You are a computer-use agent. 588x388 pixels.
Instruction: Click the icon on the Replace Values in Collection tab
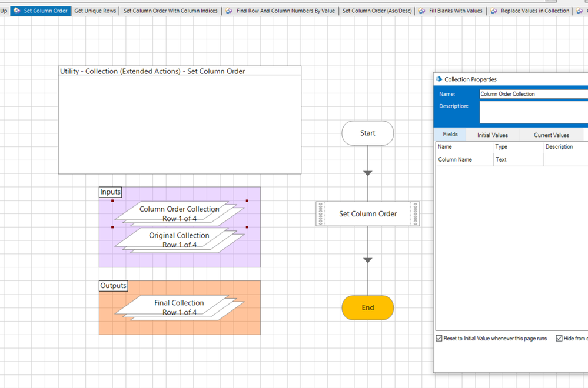point(494,11)
